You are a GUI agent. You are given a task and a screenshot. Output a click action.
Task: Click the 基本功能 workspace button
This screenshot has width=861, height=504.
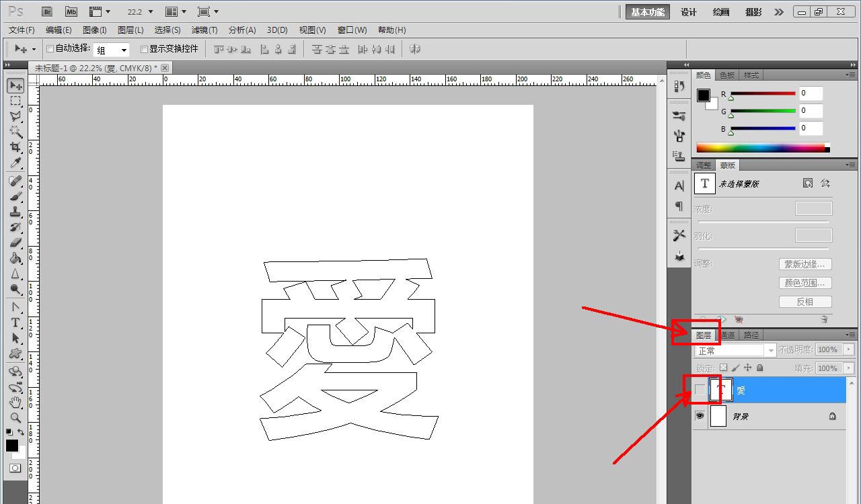click(648, 12)
